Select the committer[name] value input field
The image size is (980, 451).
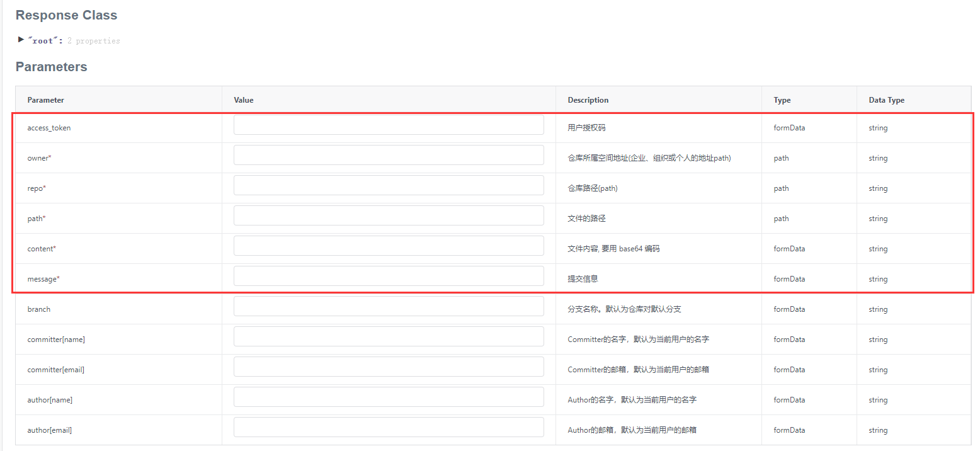tap(389, 336)
